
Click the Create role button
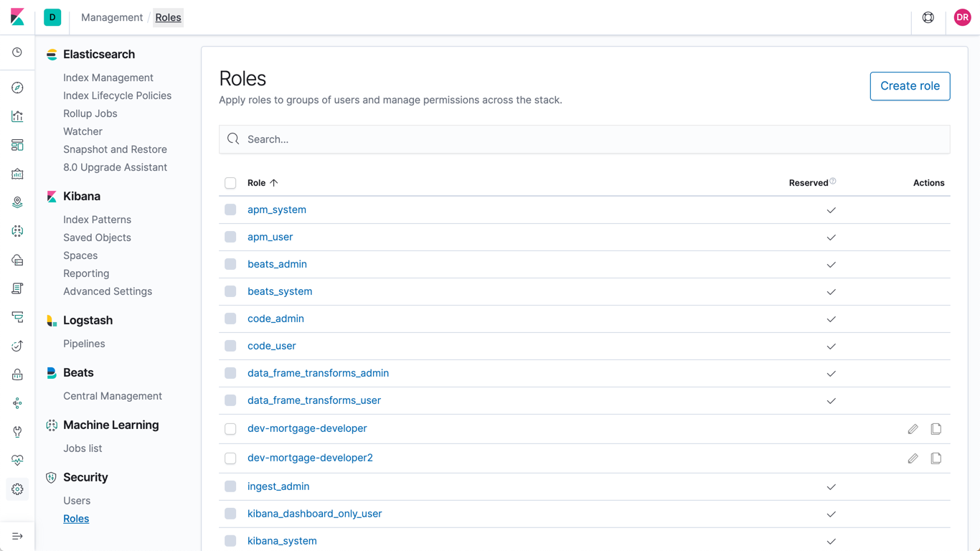pos(910,86)
